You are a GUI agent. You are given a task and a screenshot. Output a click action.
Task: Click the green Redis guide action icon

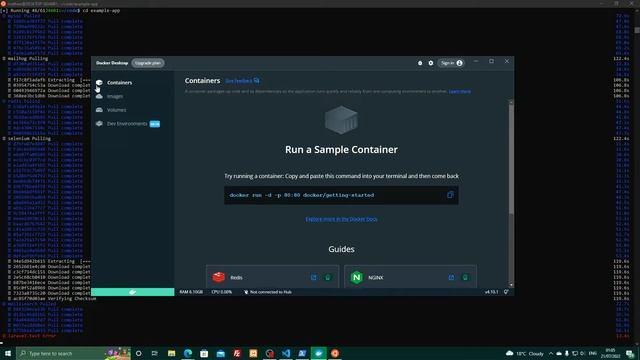point(327,277)
